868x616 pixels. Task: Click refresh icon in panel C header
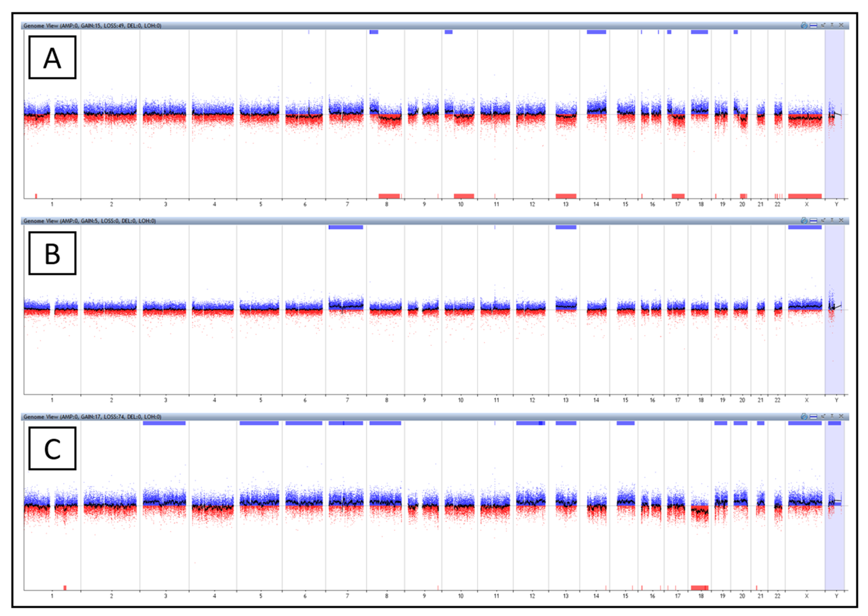click(x=804, y=416)
